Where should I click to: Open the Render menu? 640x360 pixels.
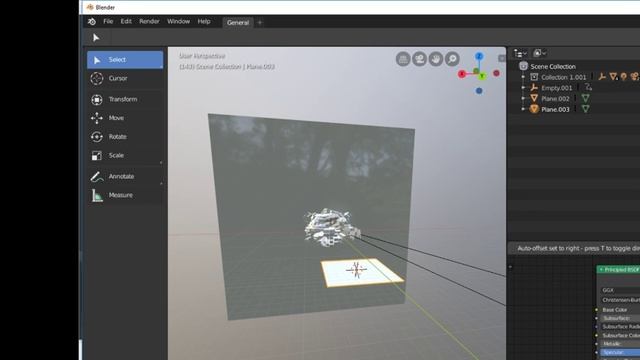[x=149, y=21]
